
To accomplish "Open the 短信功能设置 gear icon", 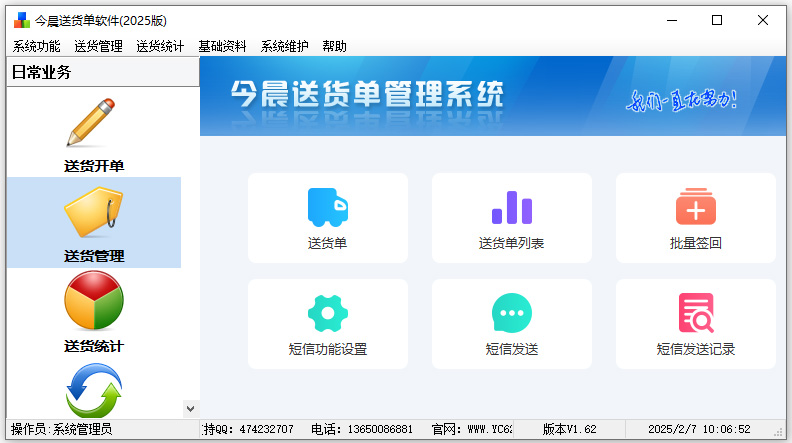I will click(x=328, y=313).
